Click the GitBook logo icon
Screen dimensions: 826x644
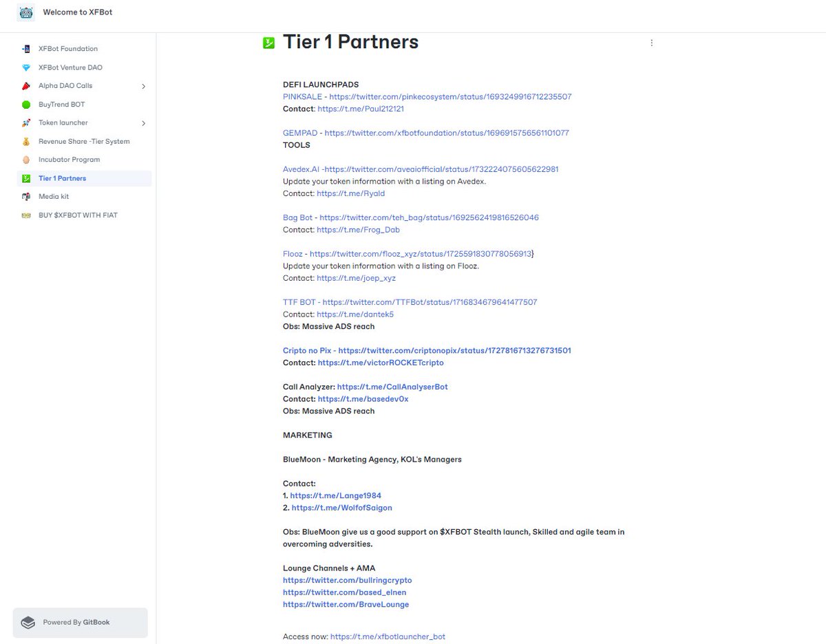point(28,623)
